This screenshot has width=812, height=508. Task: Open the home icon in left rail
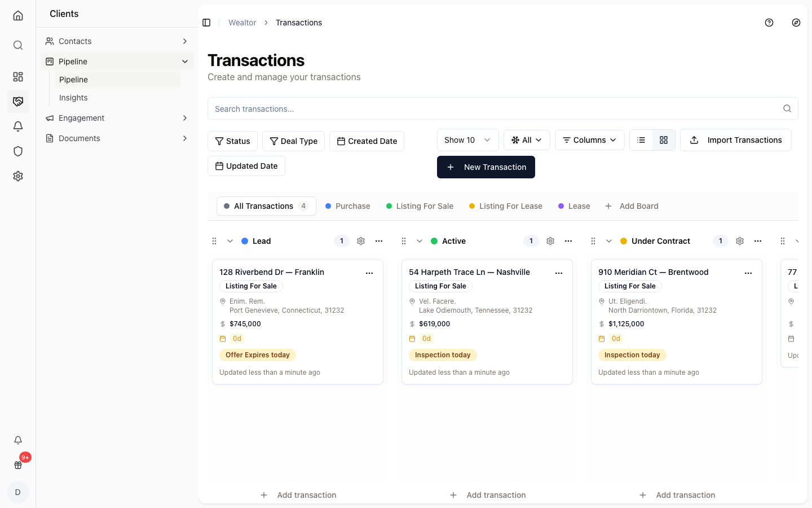(x=18, y=16)
